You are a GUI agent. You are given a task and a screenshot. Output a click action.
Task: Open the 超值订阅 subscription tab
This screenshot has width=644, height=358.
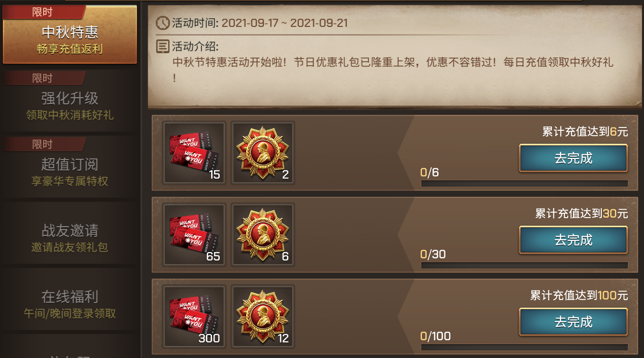70,167
